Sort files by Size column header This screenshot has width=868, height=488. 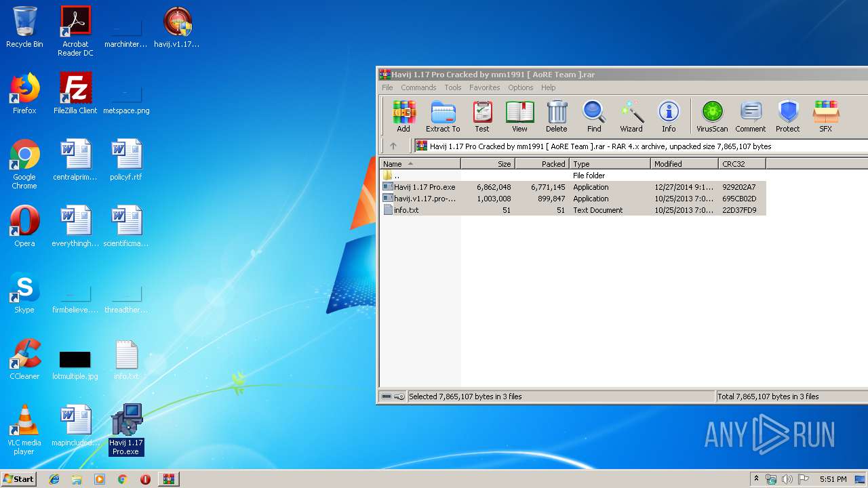point(488,164)
